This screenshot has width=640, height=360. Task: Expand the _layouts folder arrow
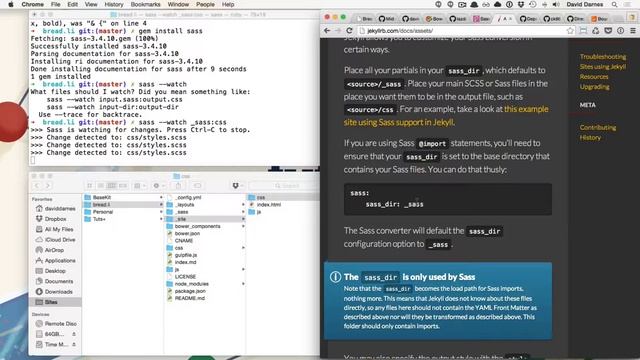click(243, 204)
